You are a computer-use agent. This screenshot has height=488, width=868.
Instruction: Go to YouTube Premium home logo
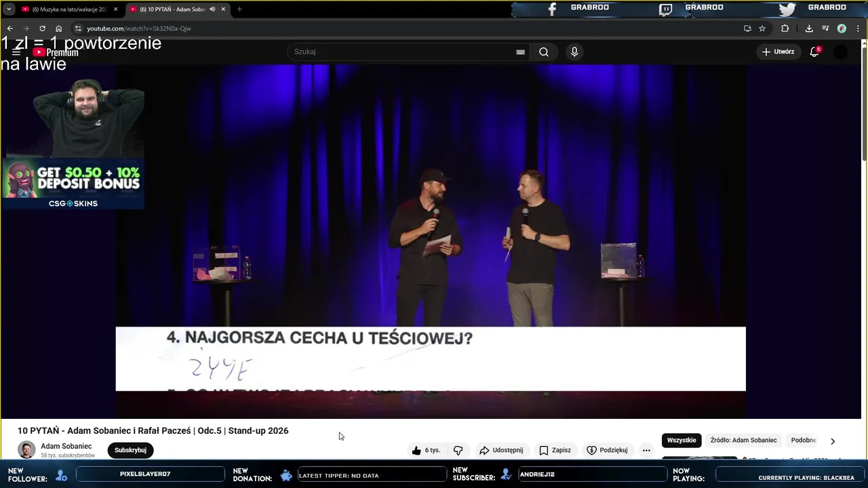pos(56,52)
